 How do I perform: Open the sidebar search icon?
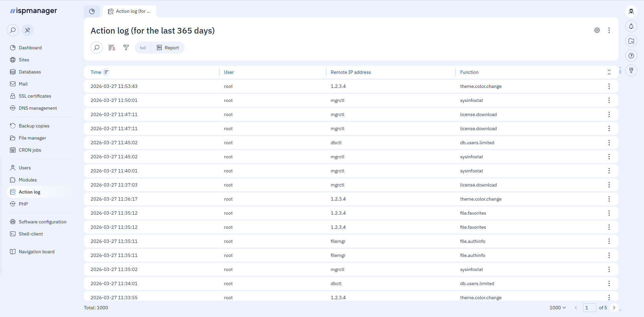tap(13, 30)
